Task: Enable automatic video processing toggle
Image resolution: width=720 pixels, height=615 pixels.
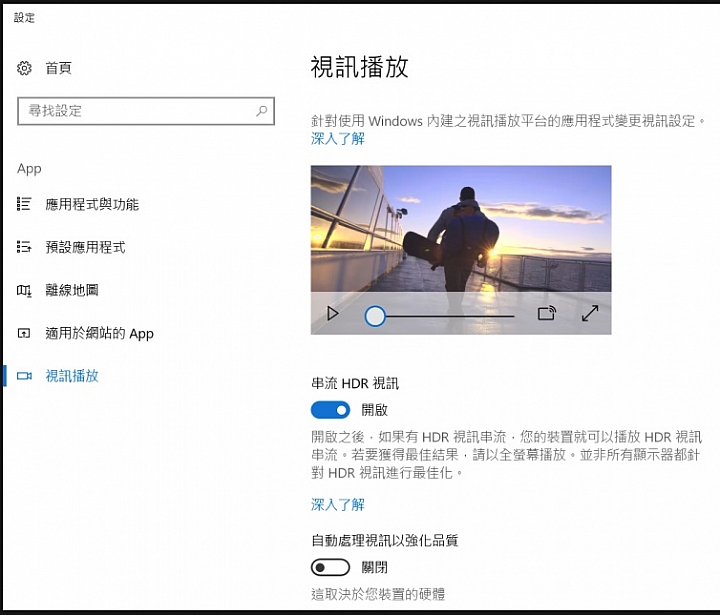Action: (330, 567)
